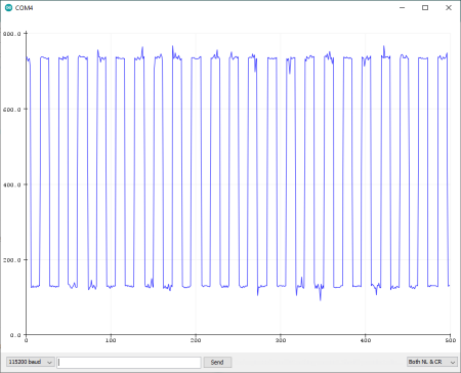This screenshot has height=373, width=461.
Task: Click the 200.0 y-axis label
Action: [x=12, y=260]
